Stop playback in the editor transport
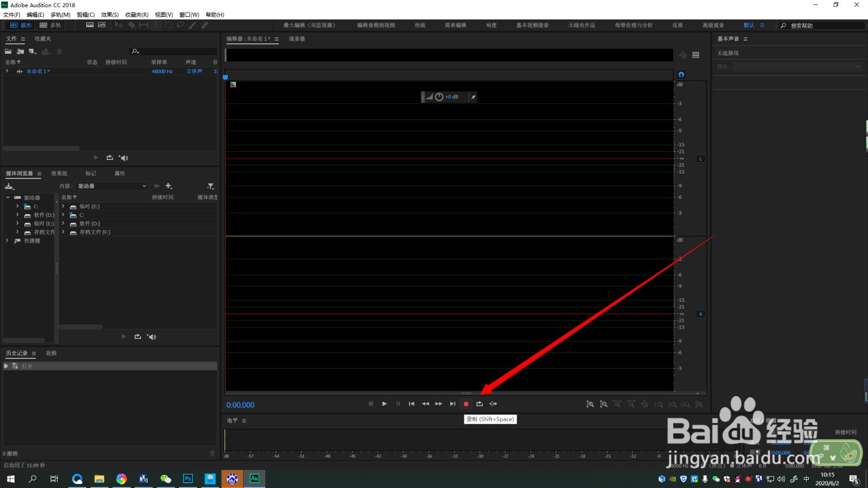This screenshot has height=488, width=868. click(371, 404)
